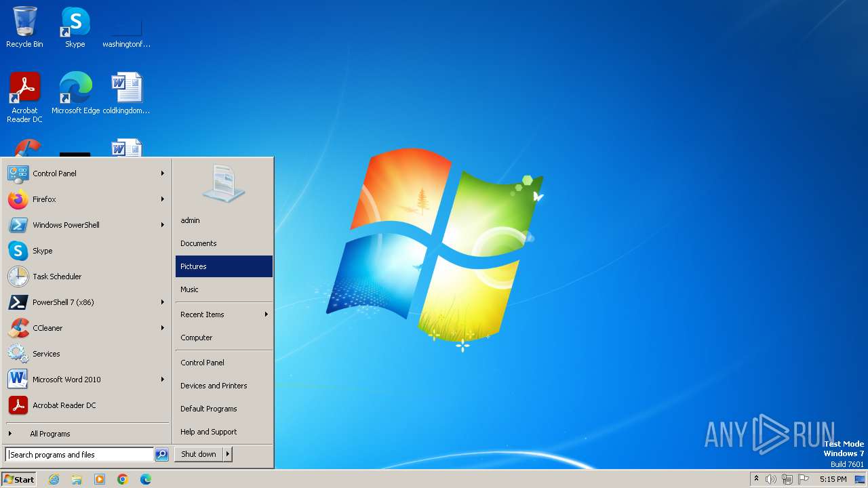
Task: Click the Start button
Action: 19,479
